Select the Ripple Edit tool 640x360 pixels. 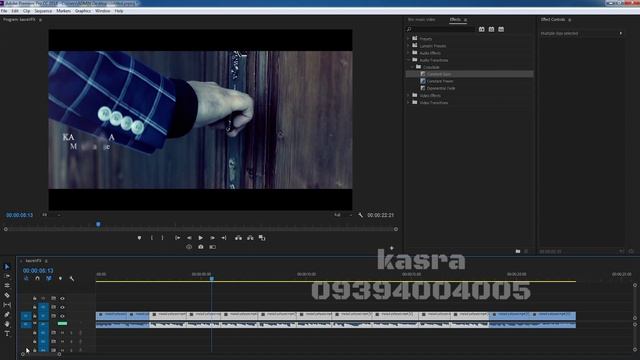pos(7,285)
